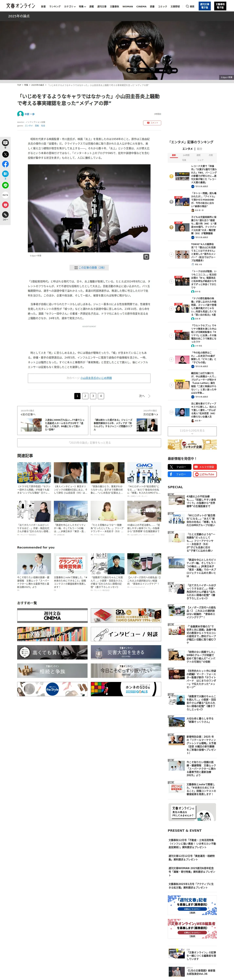Switch ranking to 総合

click(x=200, y=149)
